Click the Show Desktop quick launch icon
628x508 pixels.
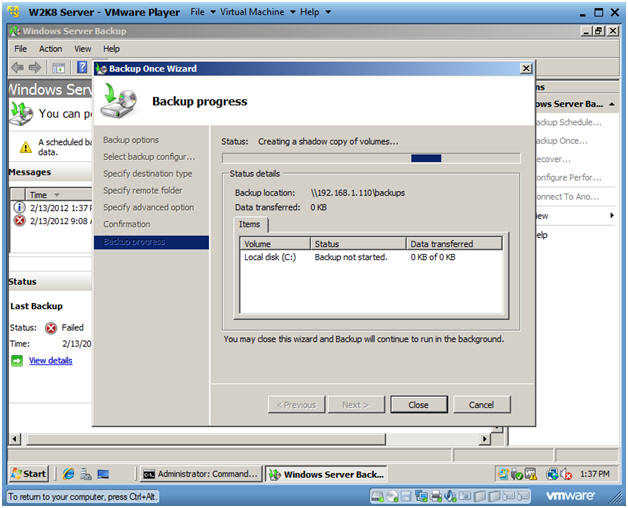pos(103,474)
